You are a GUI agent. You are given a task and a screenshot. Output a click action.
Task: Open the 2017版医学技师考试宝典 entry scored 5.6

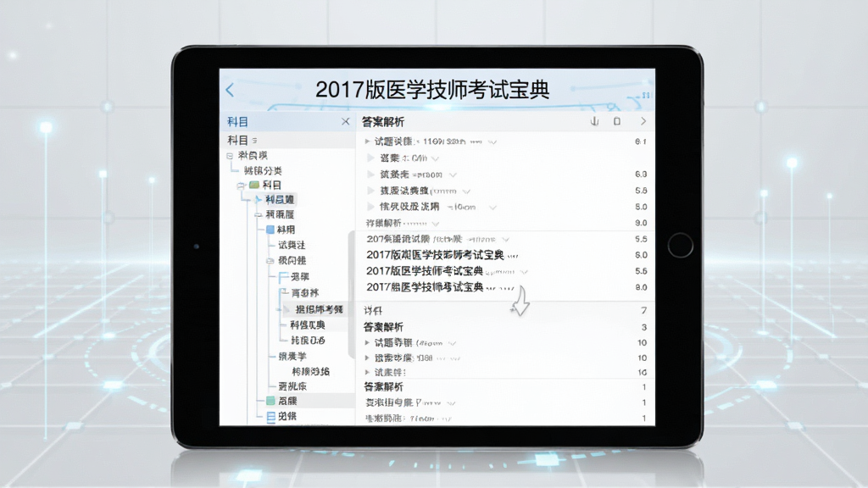pyautogui.click(x=425, y=271)
